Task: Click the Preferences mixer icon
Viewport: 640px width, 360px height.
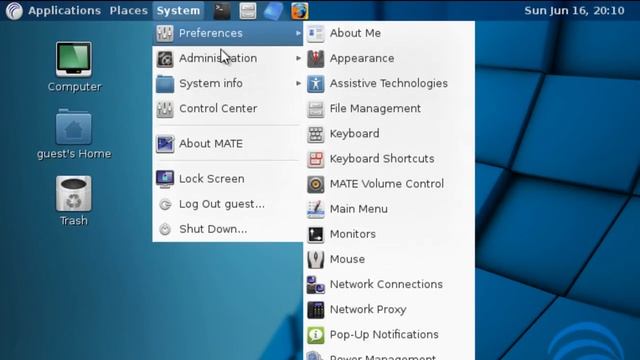Action: [x=165, y=33]
